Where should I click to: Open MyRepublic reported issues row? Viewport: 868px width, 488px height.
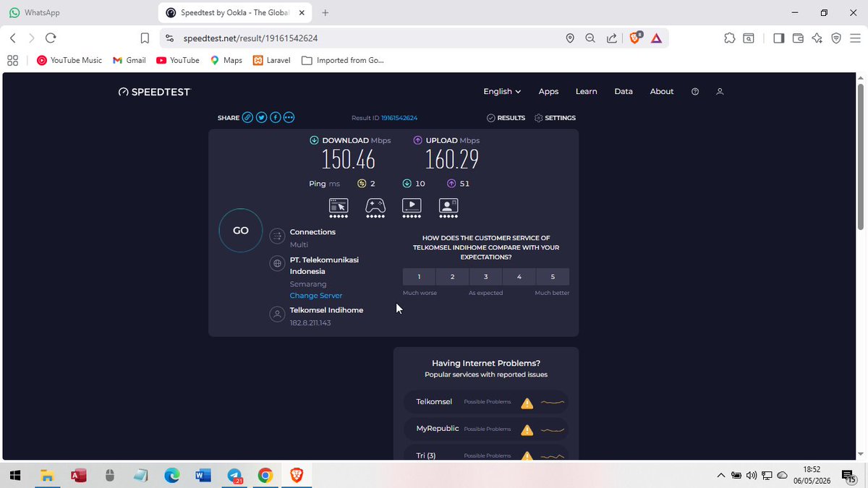click(x=486, y=429)
